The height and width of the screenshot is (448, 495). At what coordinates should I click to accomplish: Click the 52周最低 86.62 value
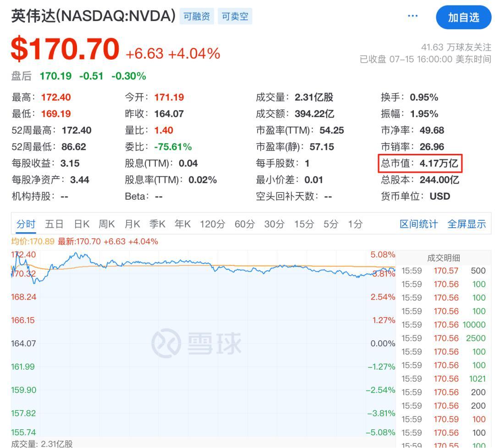click(74, 147)
